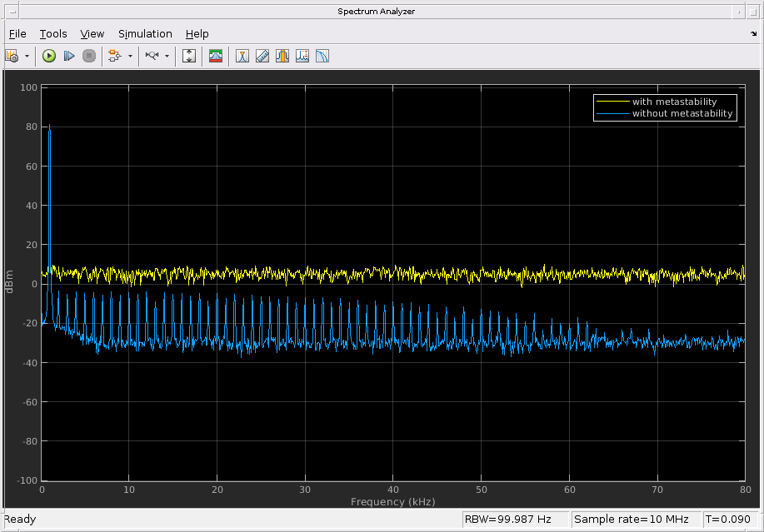Click "with metastability" legend entry
This screenshot has width=764, height=532.
(x=674, y=102)
